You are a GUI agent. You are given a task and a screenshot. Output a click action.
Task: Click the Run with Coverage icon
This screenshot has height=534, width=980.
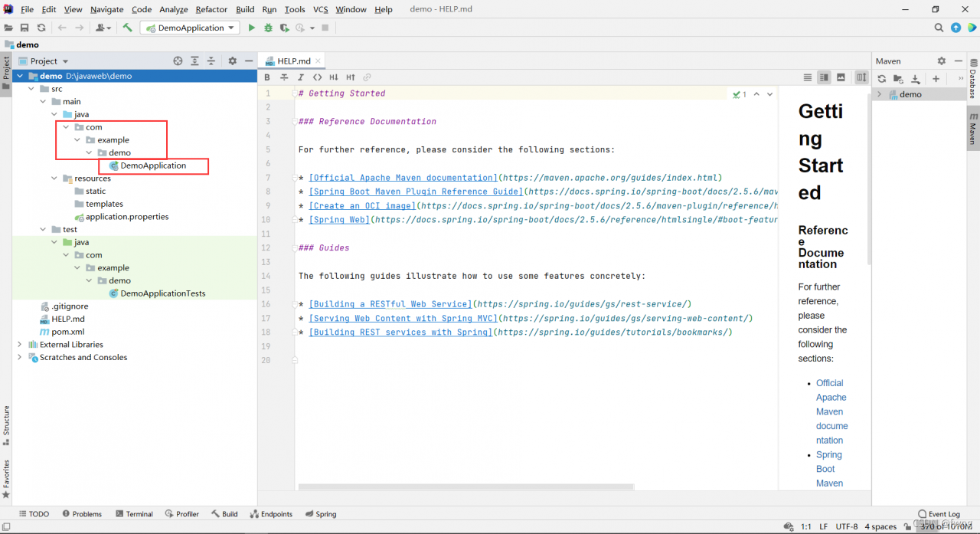click(x=284, y=28)
